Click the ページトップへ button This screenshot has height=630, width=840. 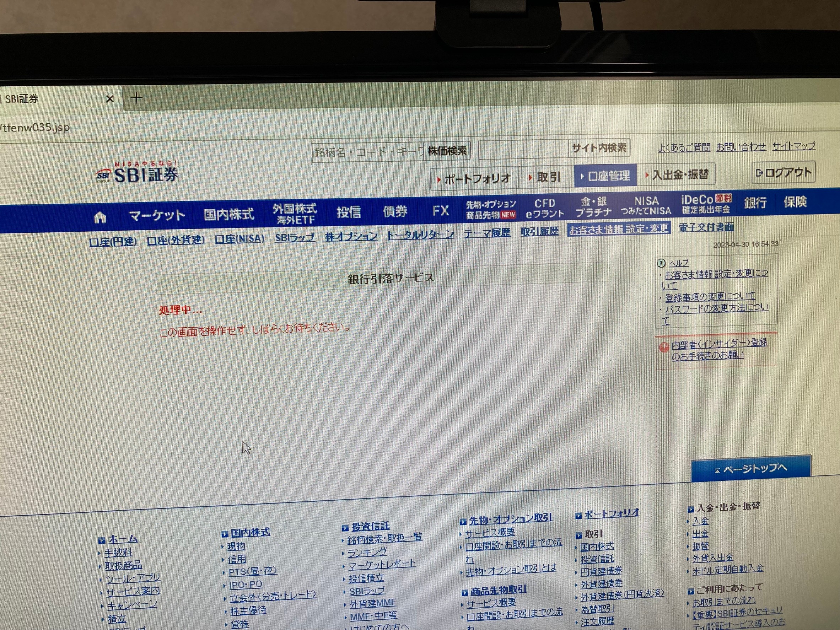tap(751, 469)
